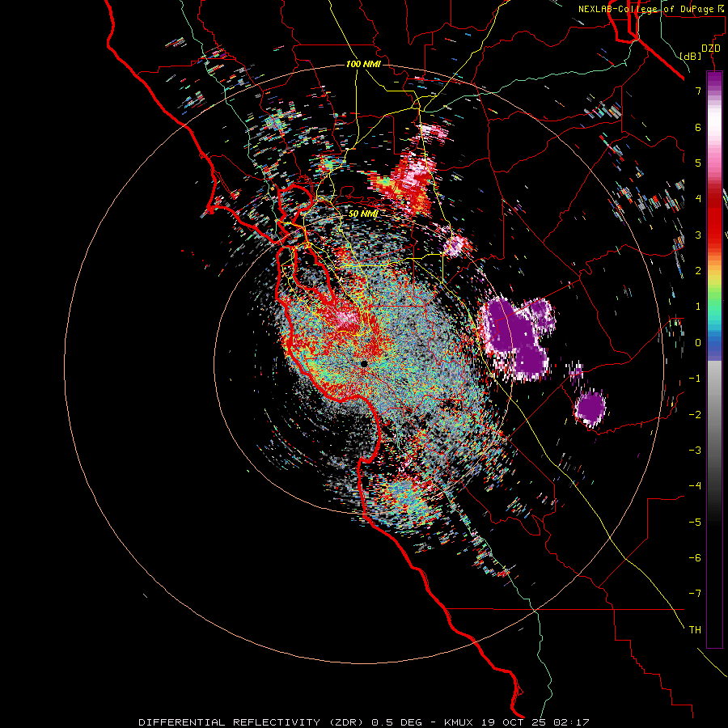The height and width of the screenshot is (728, 728).
Task: Click the '-2' tick label on the scale
Action: 695,414
